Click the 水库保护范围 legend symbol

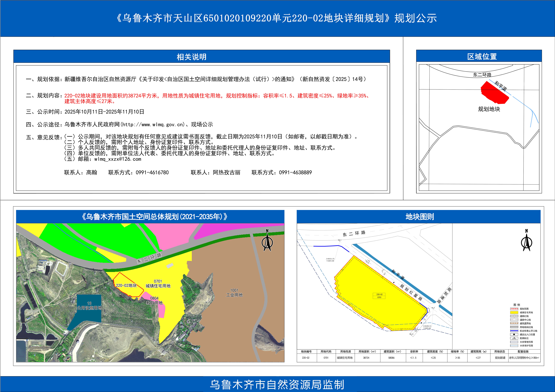(514, 346)
